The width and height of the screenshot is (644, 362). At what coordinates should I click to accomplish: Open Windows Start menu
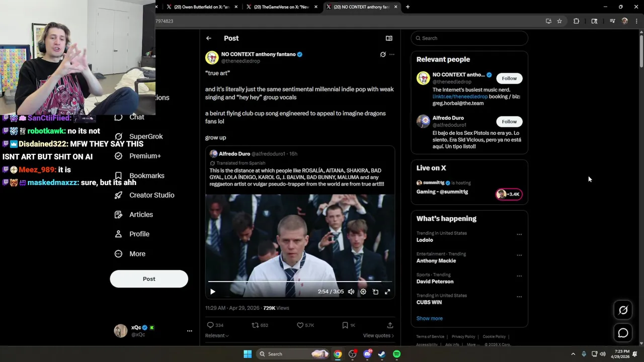pyautogui.click(x=248, y=354)
